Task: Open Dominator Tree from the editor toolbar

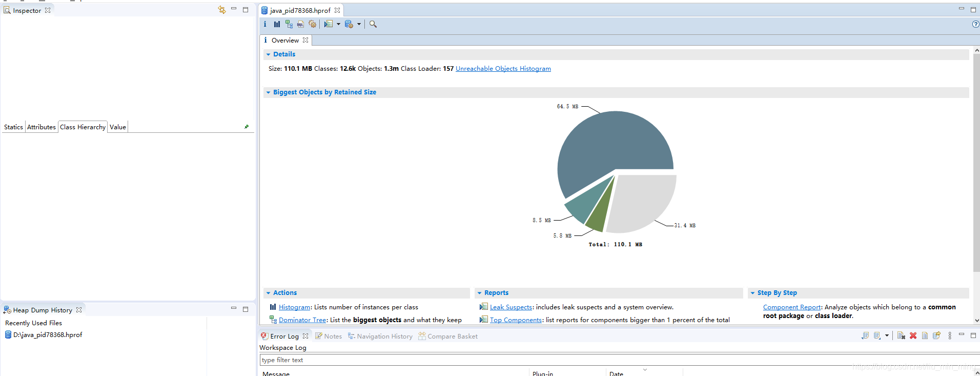Action: click(x=289, y=24)
